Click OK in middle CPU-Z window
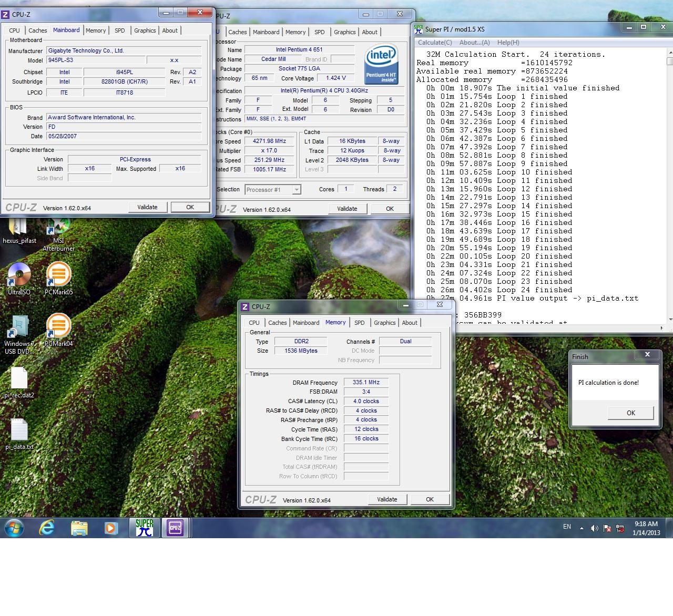This screenshot has height=616, width=673. pyautogui.click(x=390, y=209)
